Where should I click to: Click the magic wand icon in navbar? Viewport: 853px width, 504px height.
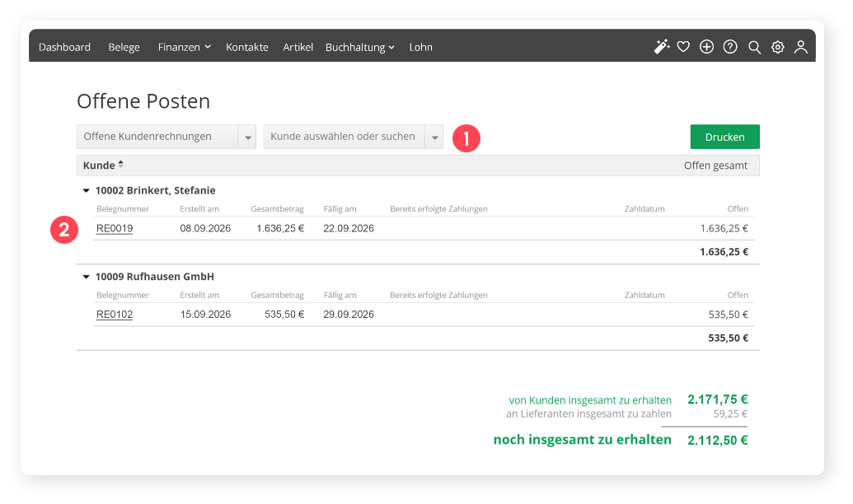(x=661, y=47)
